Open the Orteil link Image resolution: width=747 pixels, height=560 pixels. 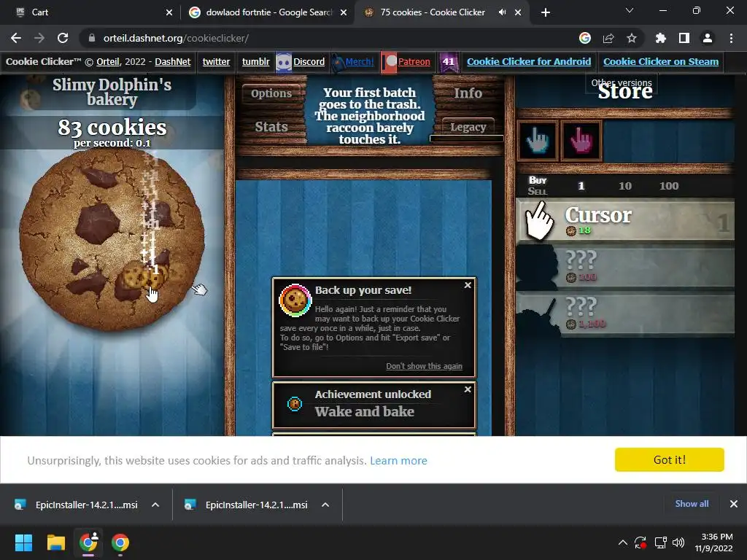pyautogui.click(x=108, y=61)
